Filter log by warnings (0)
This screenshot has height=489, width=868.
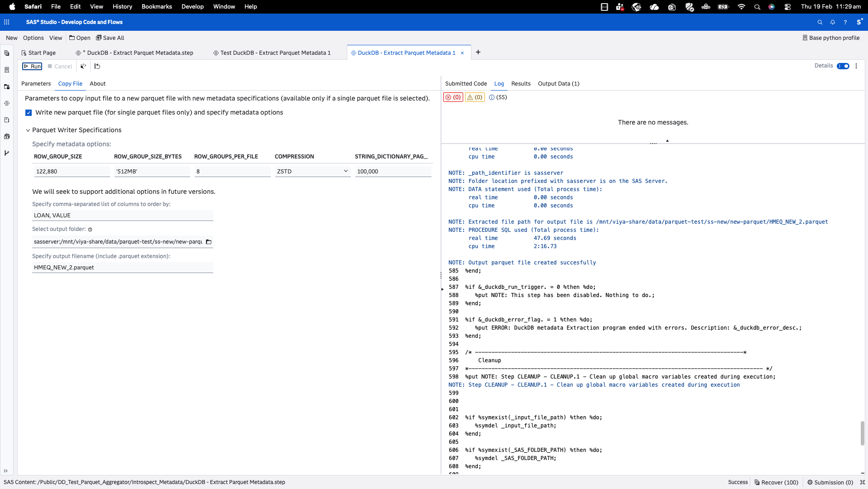[x=475, y=97]
